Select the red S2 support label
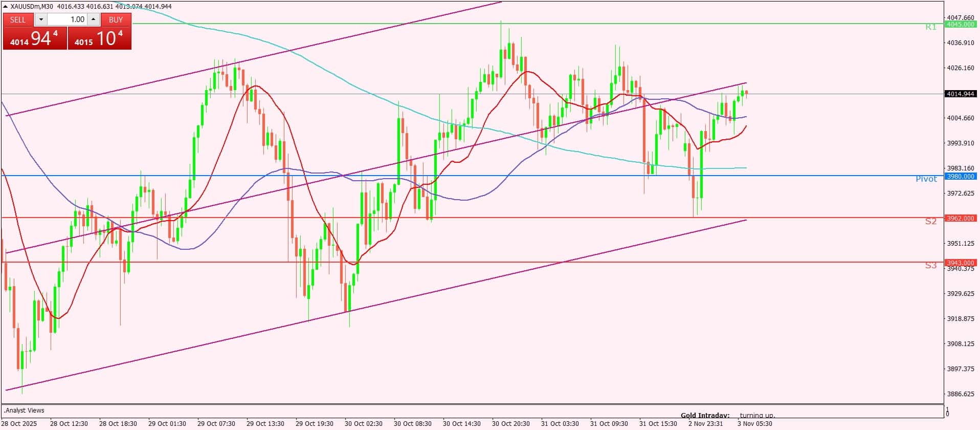 (931, 221)
